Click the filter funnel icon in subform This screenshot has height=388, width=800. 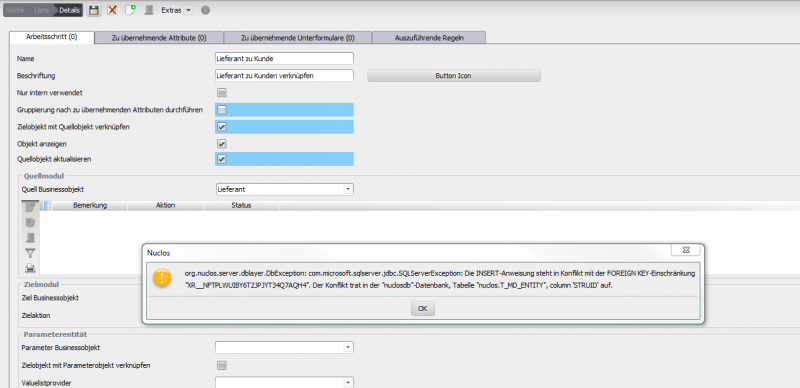click(30, 253)
